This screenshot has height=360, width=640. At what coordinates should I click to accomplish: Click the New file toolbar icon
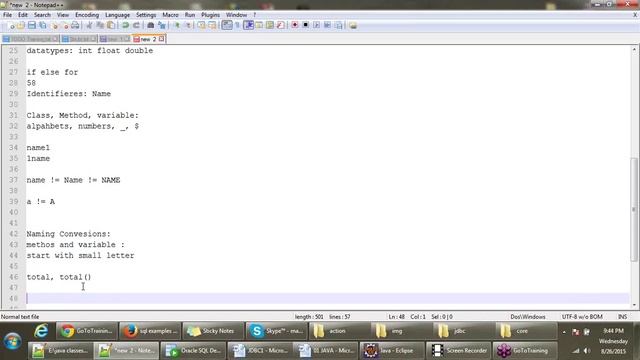(x=11, y=25)
